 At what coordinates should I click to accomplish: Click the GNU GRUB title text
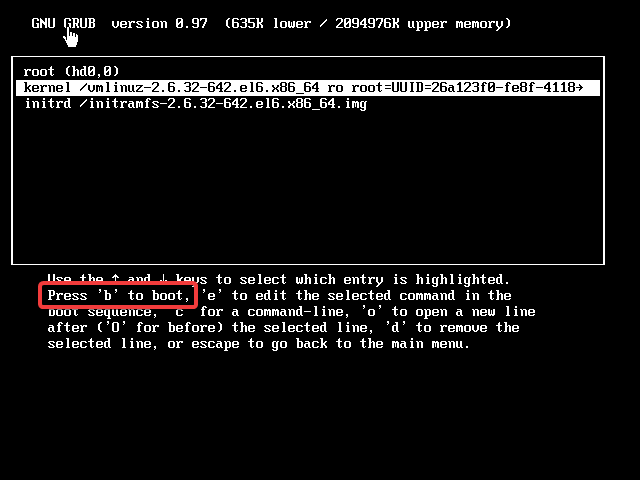click(63, 23)
